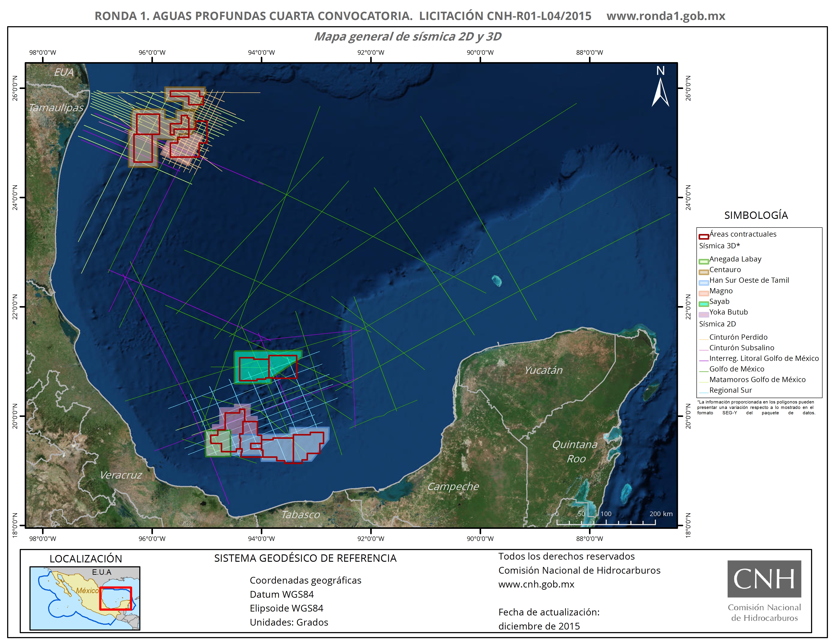Click Comisión Nacional de Hidrocarburos under logo
The width and height of the screenshot is (834, 644).
pos(764,613)
